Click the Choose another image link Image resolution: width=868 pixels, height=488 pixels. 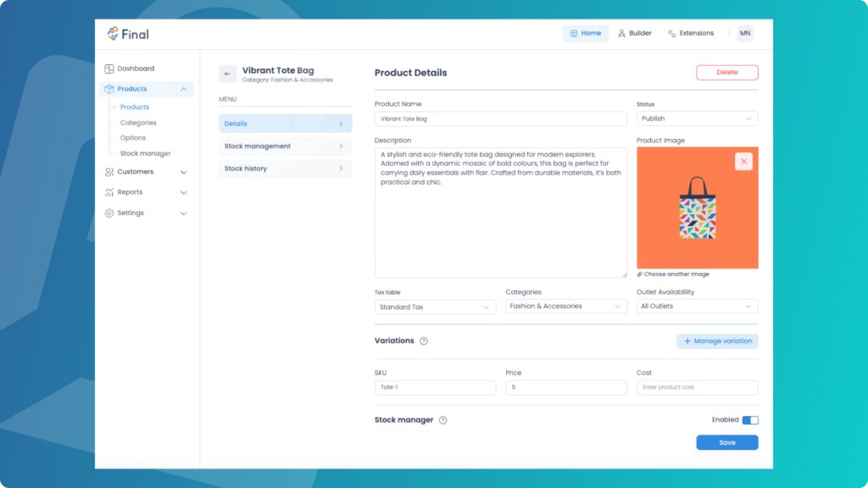[673, 274]
